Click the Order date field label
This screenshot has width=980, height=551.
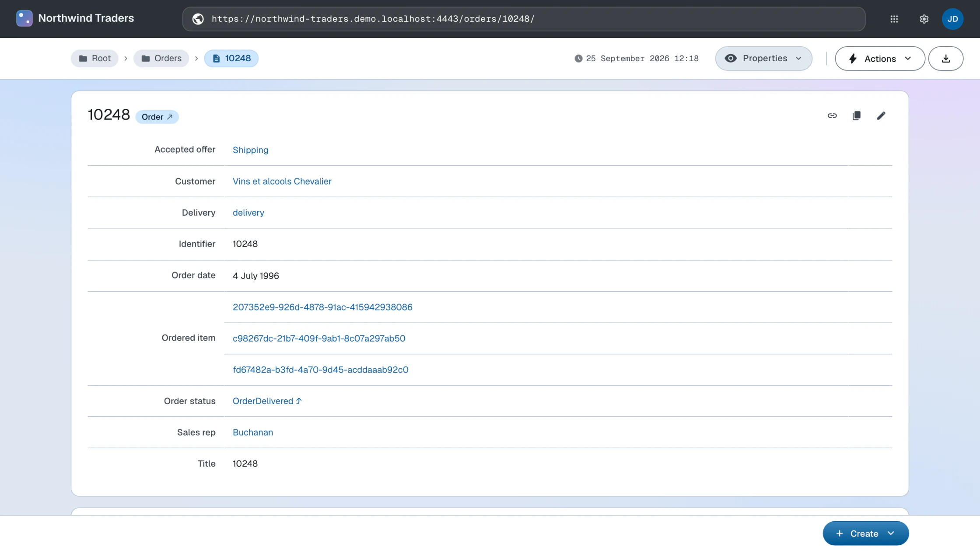[x=193, y=275]
